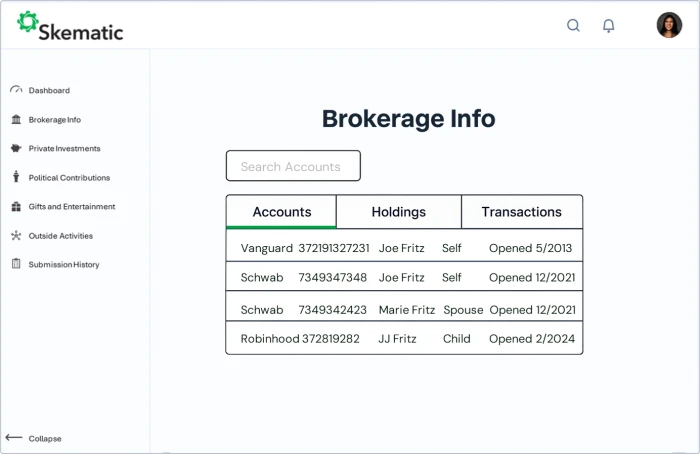Open the user profile avatar
The height and width of the screenshot is (454, 700).
[x=669, y=25]
